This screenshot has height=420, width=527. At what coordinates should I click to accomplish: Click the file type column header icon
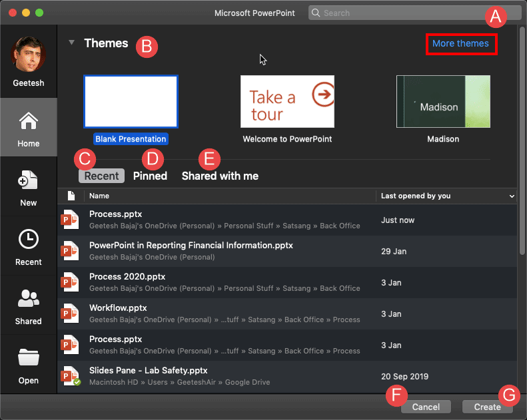pyautogui.click(x=71, y=196)
